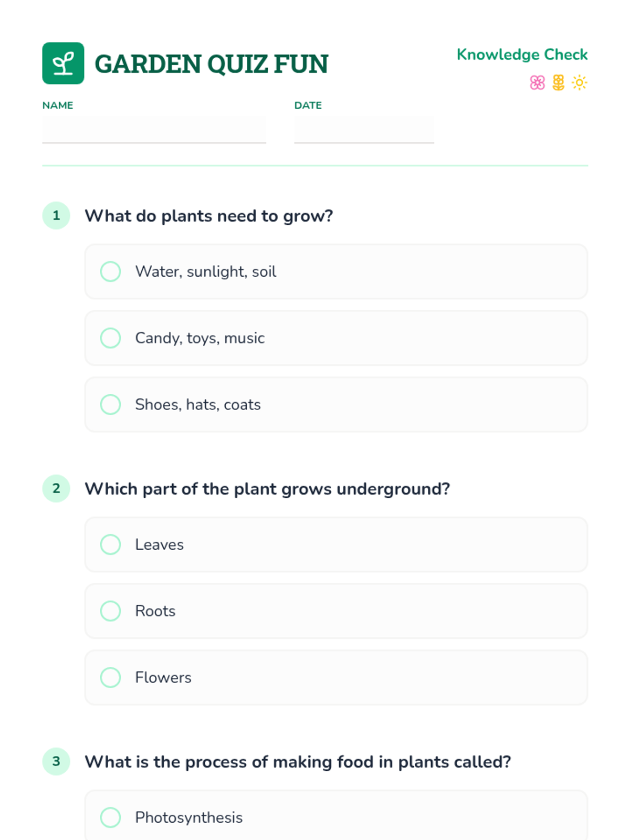
Task: Click the yellow sun icon
Action: point(579,83)
